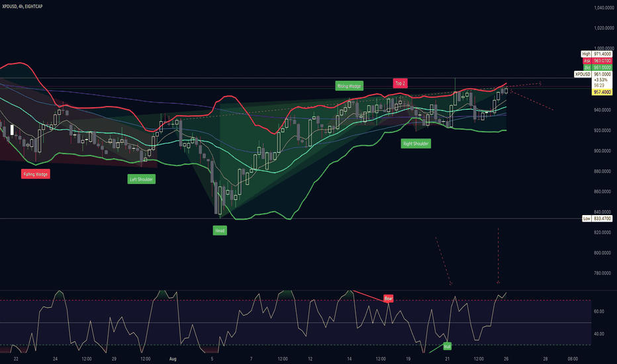Click date 19 on the time axis

click(x=408, y=359)
